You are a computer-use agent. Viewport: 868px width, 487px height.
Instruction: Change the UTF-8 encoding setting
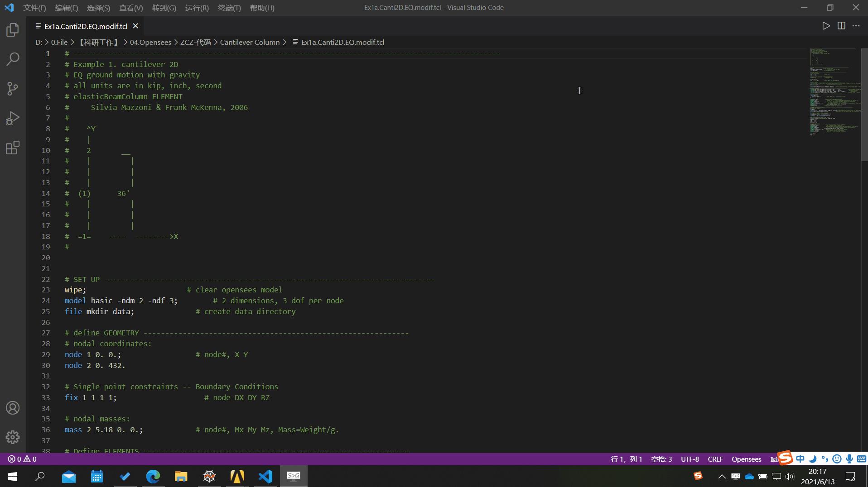pyautogui.click(x=690, y=459)
